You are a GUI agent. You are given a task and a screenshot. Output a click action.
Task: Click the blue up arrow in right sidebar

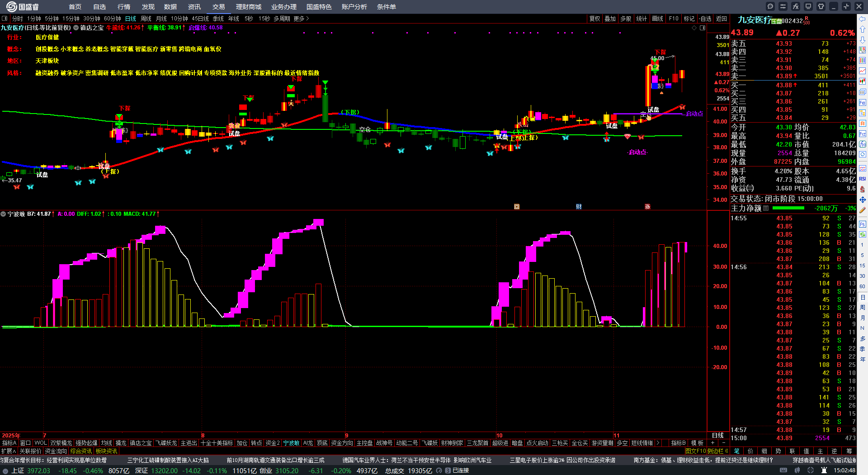863,29
